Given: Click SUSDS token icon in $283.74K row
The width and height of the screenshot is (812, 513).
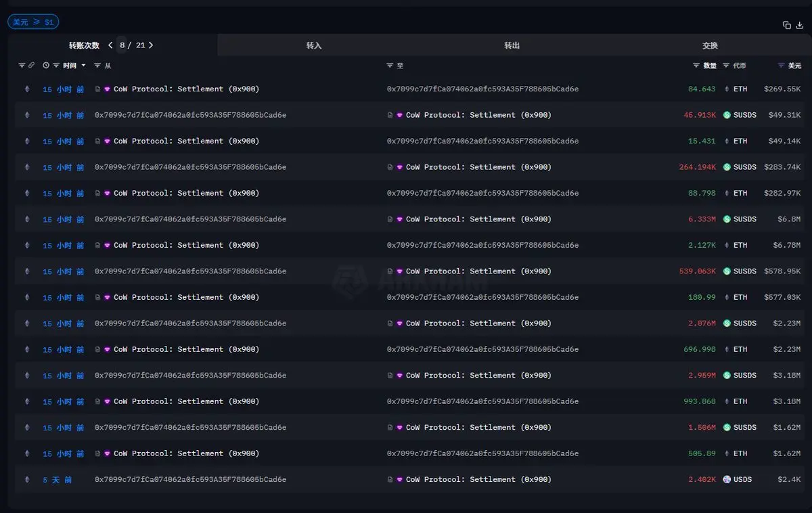Looking at the screenshot, I should (727, 167).
